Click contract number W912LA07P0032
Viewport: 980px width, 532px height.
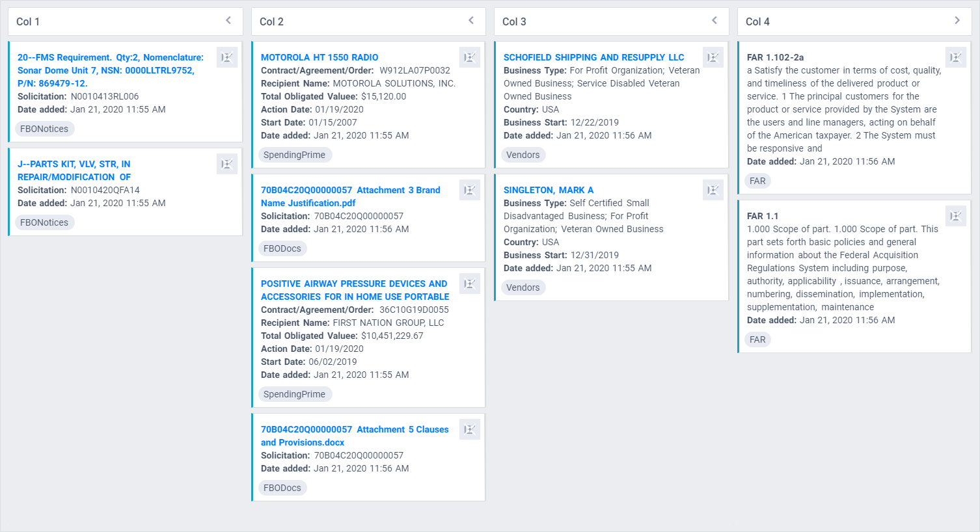click(415, 70)
